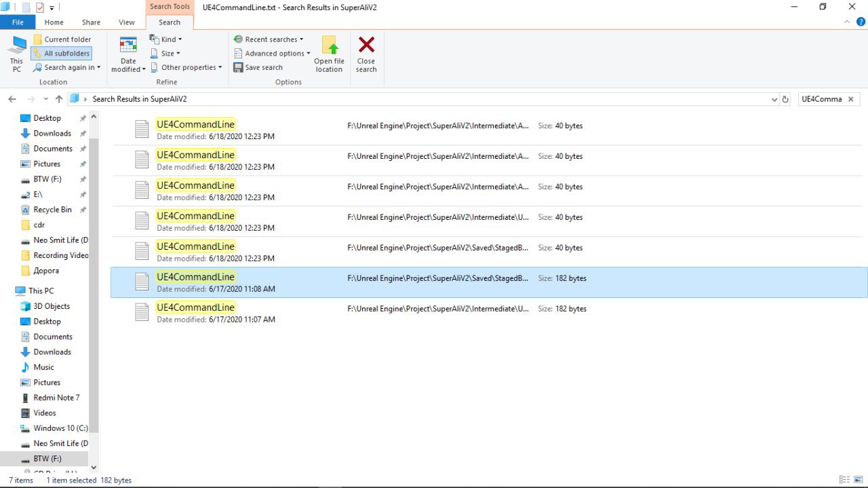
Task: Open the Music folder
Action: pyautogui.click(x=43, y=367)
